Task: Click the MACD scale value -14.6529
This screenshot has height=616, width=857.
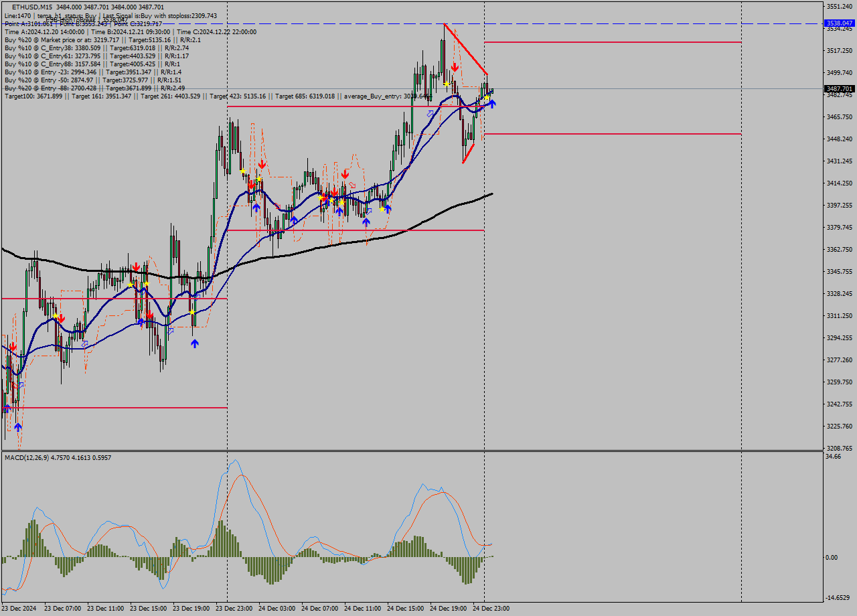Action: point(838,598)
